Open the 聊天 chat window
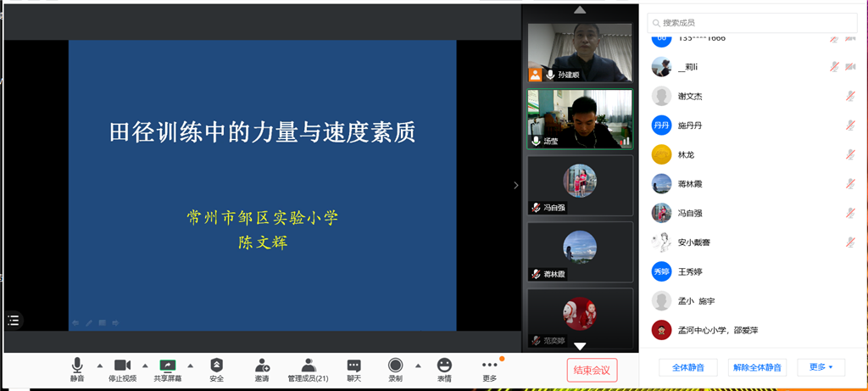 click(353, 366)
